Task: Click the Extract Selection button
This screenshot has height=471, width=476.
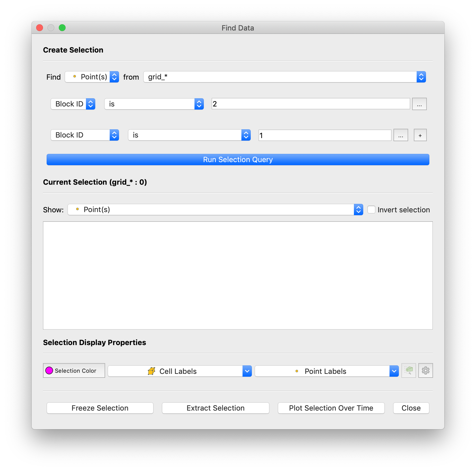Action: tap(215, 408)
